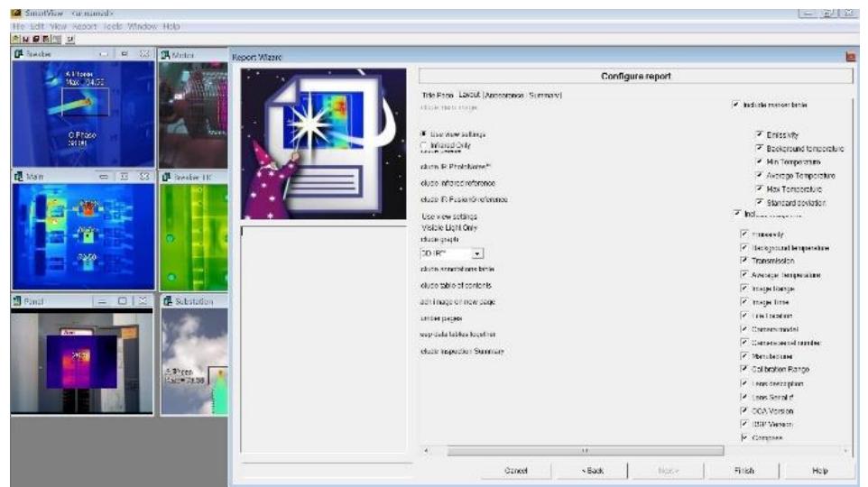Click the Substation window's title icon

pos(168,301)
